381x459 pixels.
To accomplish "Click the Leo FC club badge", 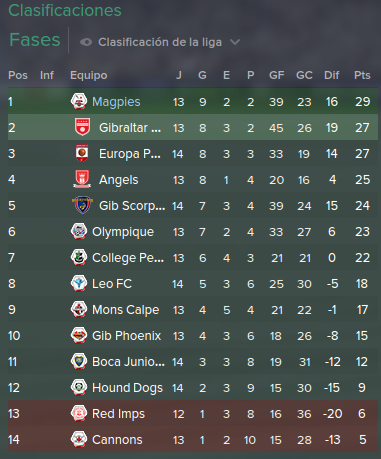I will click(79, 283).
